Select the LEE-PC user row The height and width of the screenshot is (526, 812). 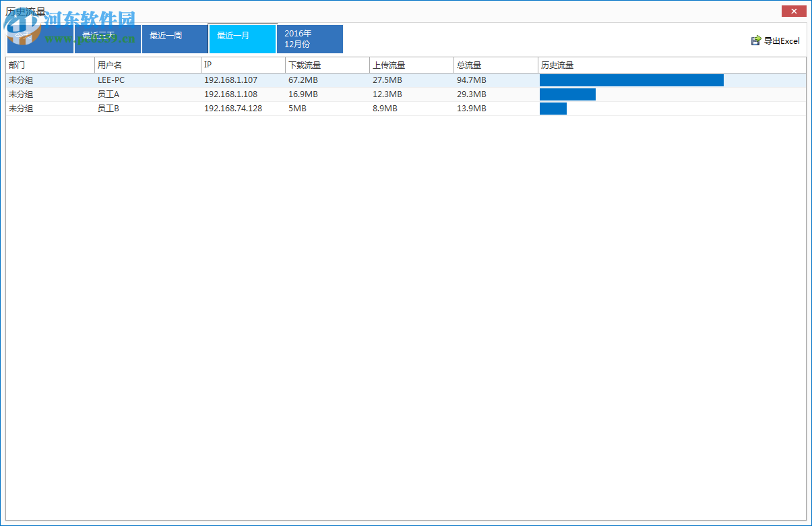coord(406,80)
